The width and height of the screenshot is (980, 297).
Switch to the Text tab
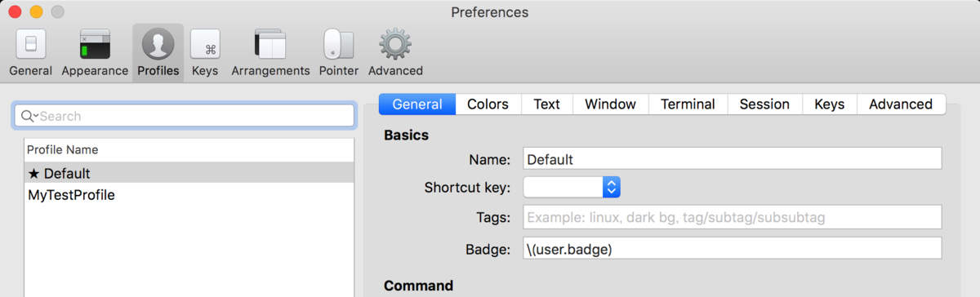(546, 104)
